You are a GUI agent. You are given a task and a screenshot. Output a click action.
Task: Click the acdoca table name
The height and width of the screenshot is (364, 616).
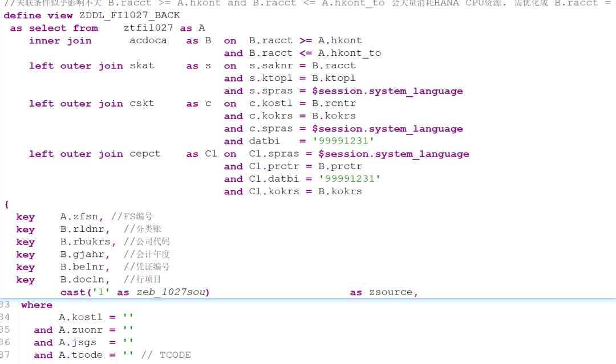pos(148,40)
